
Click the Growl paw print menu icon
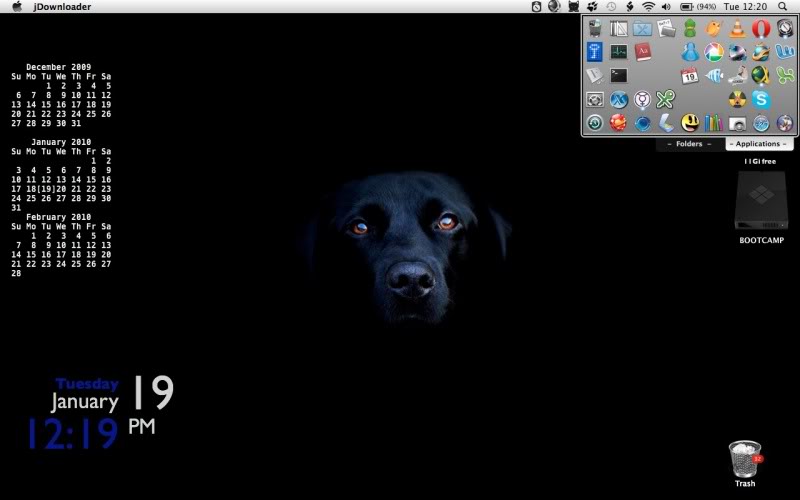point(592,6)
